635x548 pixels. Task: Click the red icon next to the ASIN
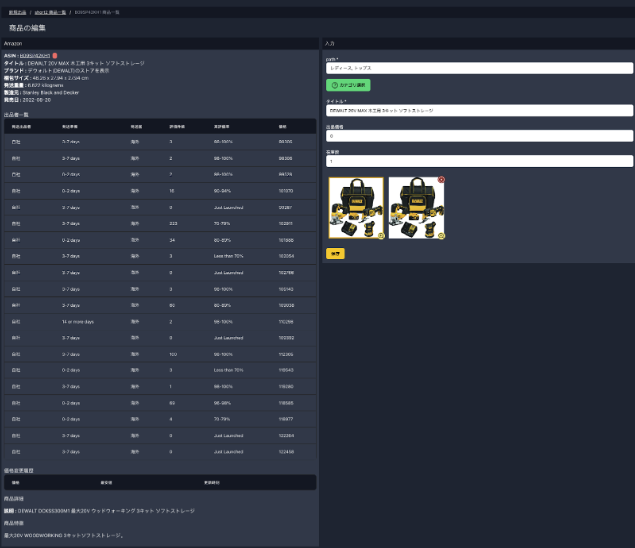(55, 55)
